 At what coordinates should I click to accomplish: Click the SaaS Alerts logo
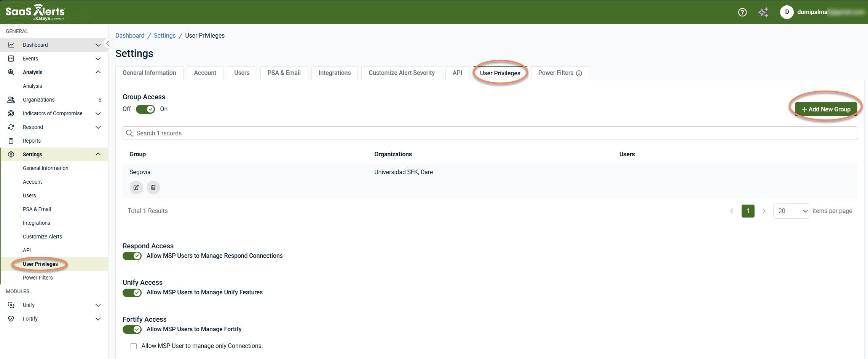[35, 12]
